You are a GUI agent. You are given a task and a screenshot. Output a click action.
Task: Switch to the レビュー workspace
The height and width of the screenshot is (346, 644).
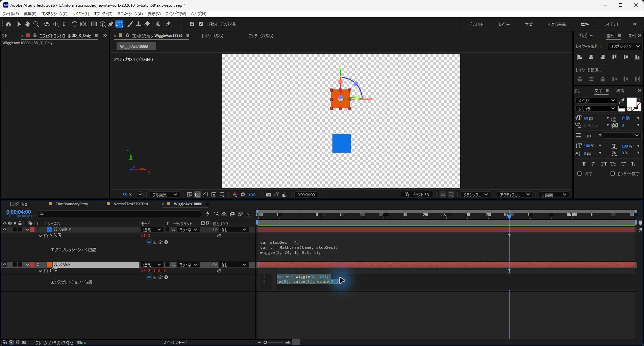tap(504, 24)
